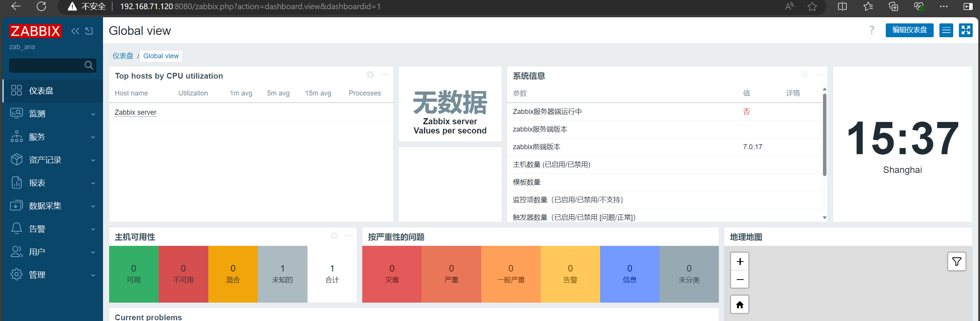Viewport: 980px width, 321px height.
Task: Collapse the sidebar with double-chevron icon
Action: tap(75, 31)
